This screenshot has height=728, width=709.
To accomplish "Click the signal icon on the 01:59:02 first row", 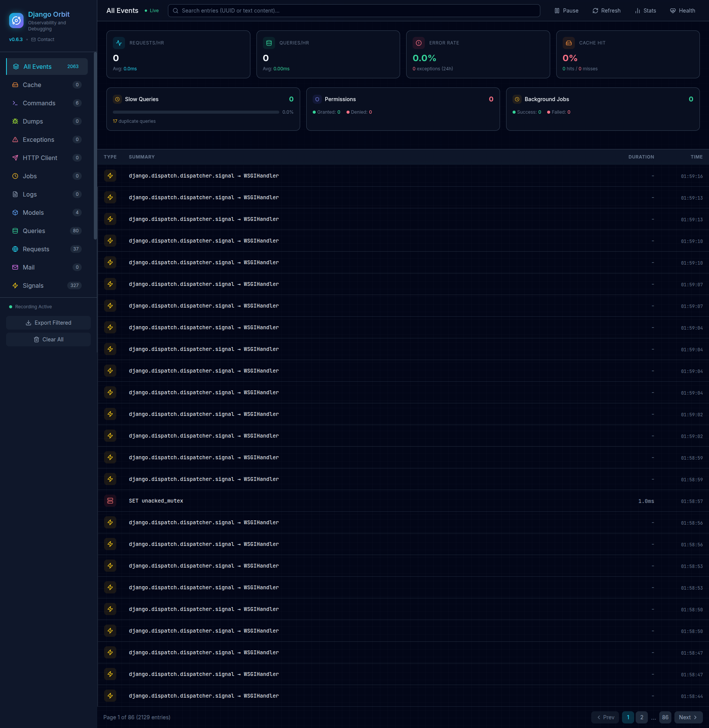I will (110, 414).
